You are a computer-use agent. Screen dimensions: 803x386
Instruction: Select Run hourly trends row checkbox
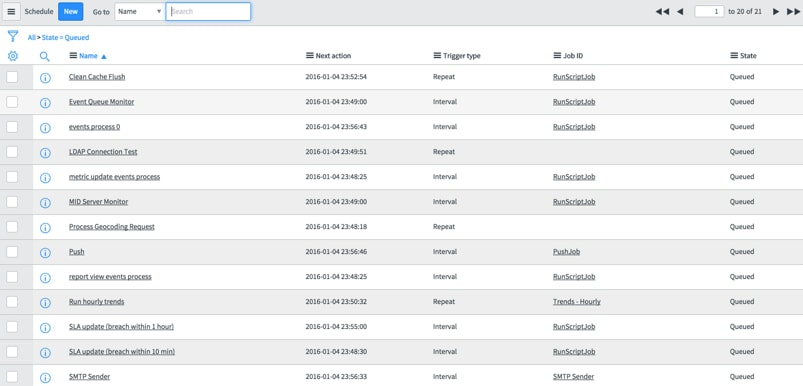pyautogui.click(x=12, y=302)
